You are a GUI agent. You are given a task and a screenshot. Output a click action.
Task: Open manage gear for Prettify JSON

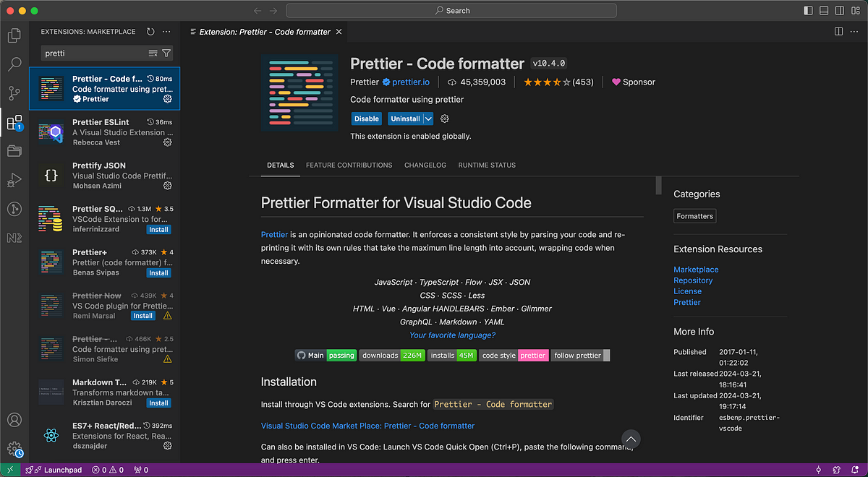(x=167, y=186)
